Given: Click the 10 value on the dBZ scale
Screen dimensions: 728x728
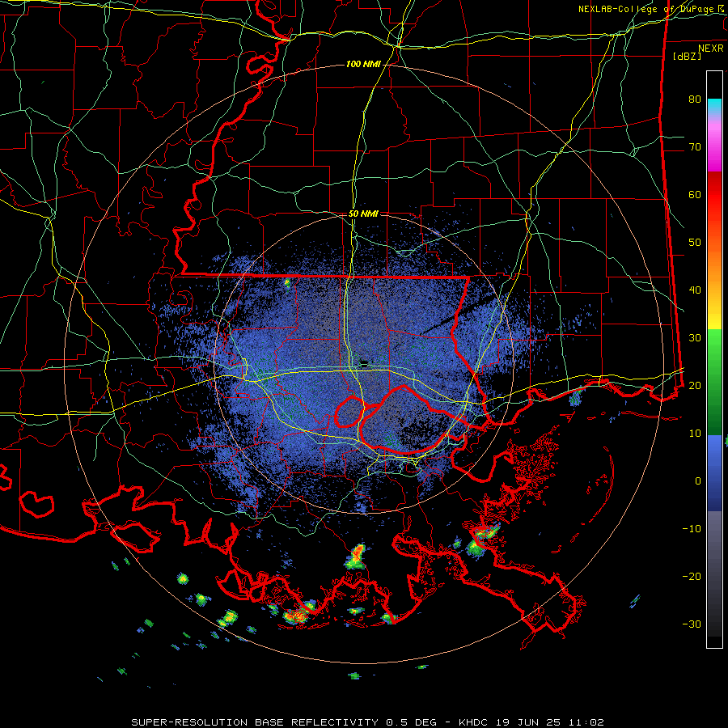Looking at the screenshot, I should tap(695, 434).
